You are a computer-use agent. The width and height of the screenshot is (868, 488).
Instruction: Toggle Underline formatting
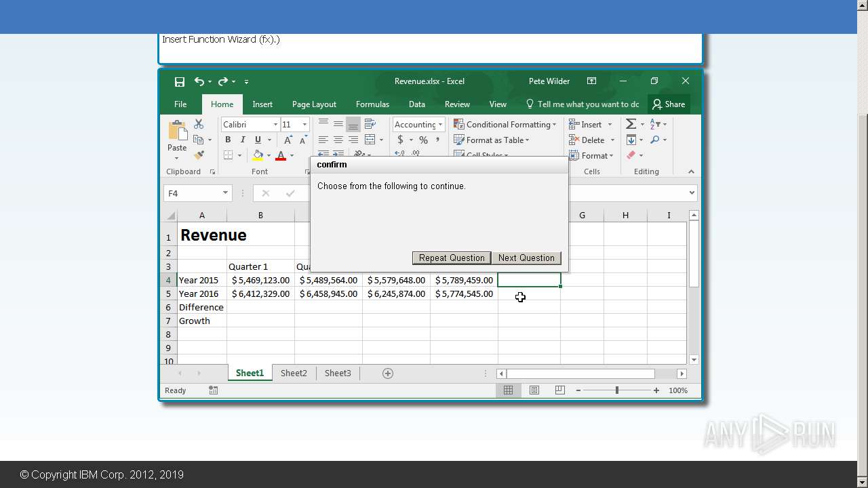coord(258,140)
